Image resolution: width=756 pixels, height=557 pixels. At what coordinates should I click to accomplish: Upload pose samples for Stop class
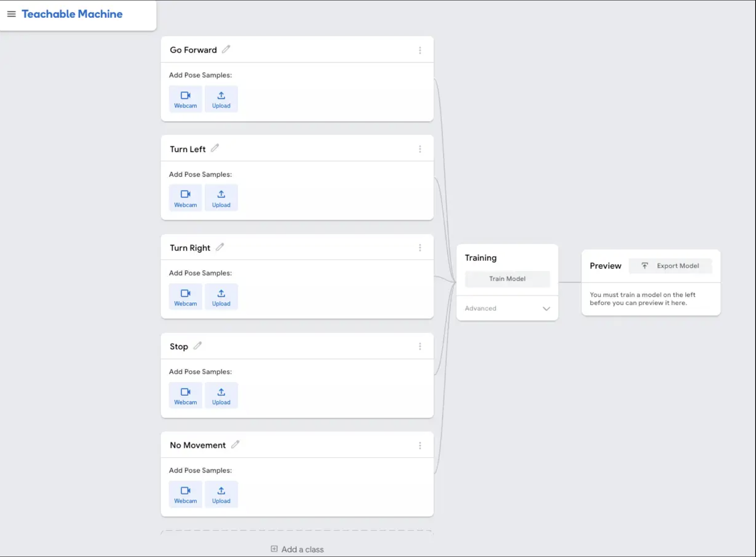[x=221, y=395]
